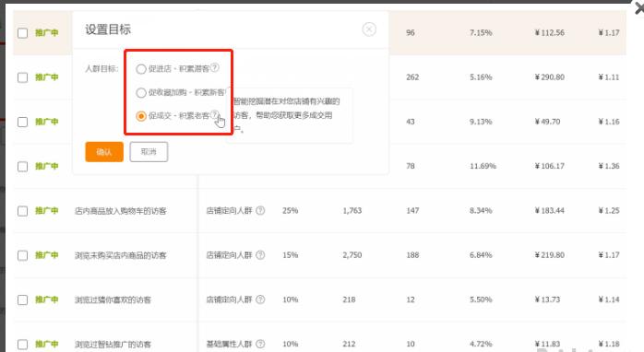
Task: Click the ¥1.25 cost-per-click cell
Action: 609,210
